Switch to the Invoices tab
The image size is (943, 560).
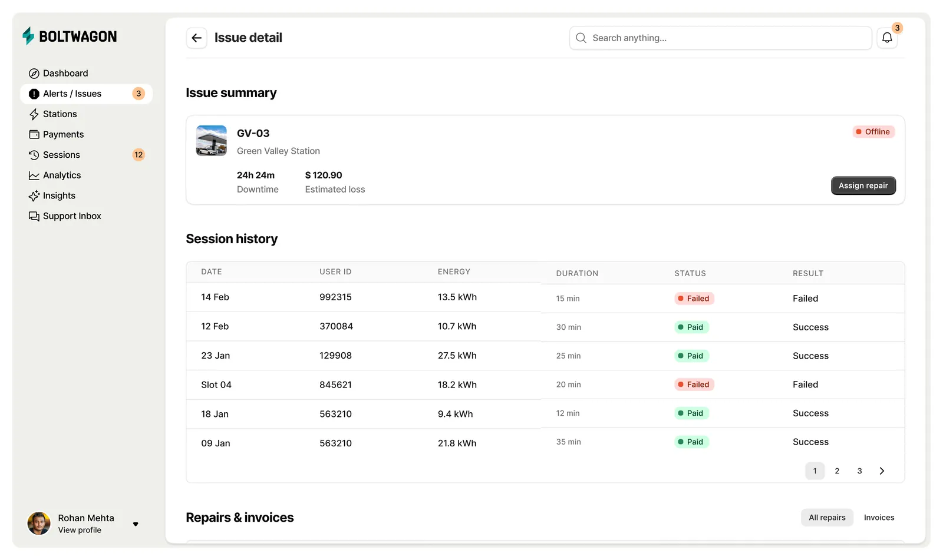click(x=879, y=518)
